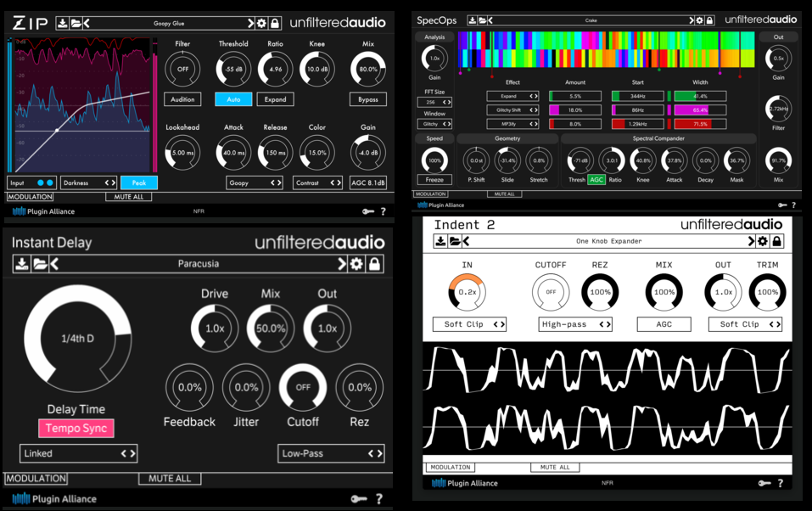Click the Delay Time knob in Instant Delay
Viewport: 812px width, 511px height.
tap(78, 339)
